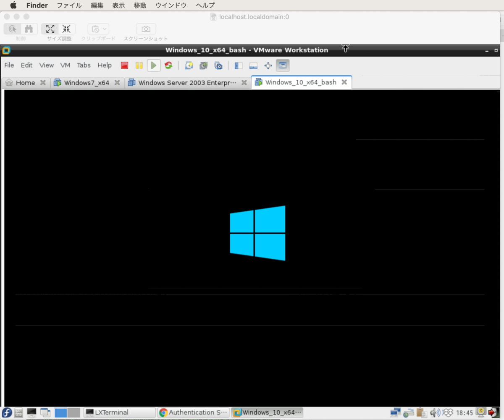
Task: Click the Fedora start menu icon
Action: [x=7, y=412]
